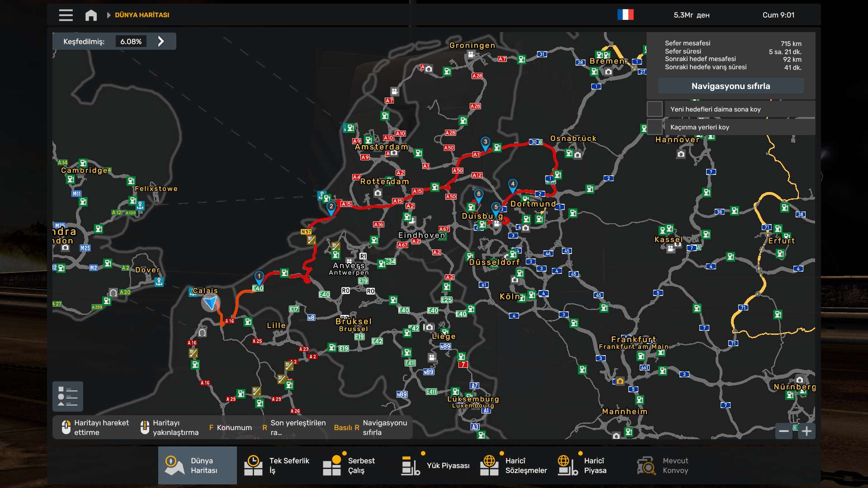Click the Liège photo viewpoint icon
Screen dimensions: 868x488
click(x=429, y=327)
